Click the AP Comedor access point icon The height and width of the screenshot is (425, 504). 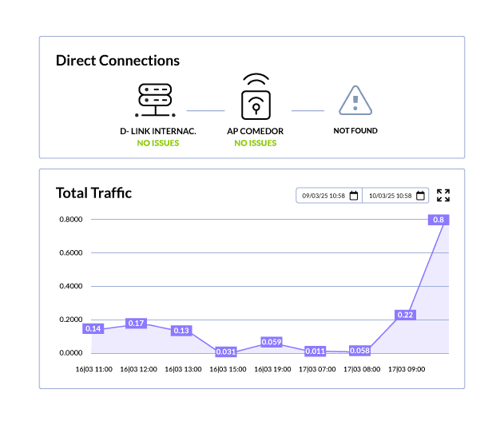point(256,97)
